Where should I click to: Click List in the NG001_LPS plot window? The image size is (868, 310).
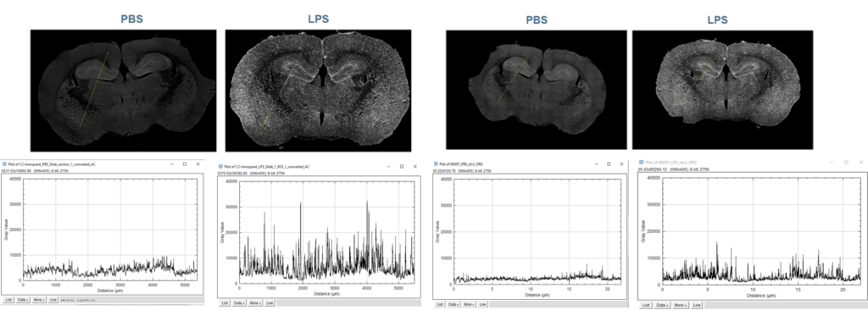645,305
